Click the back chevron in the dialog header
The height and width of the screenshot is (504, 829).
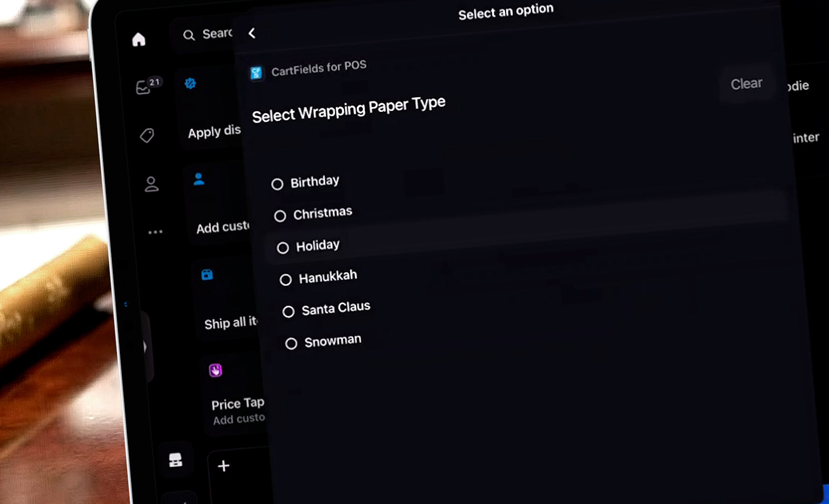pyautogui.click(x=252, y=33)
